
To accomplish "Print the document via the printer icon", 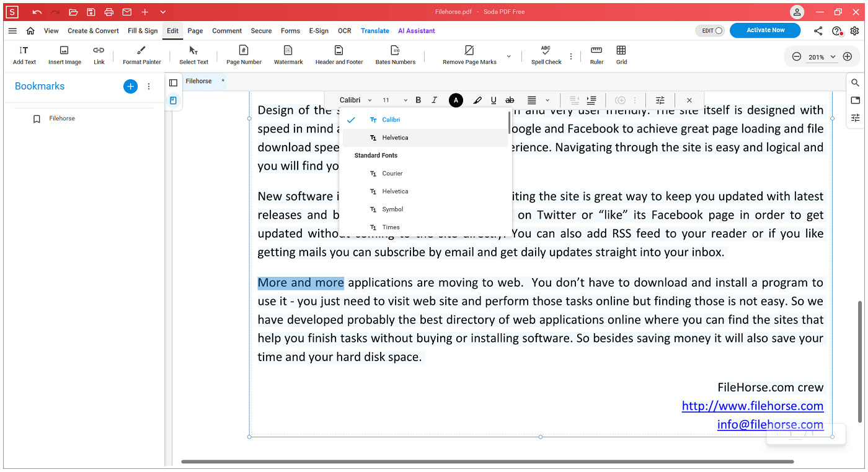I will tap(109, 12).
